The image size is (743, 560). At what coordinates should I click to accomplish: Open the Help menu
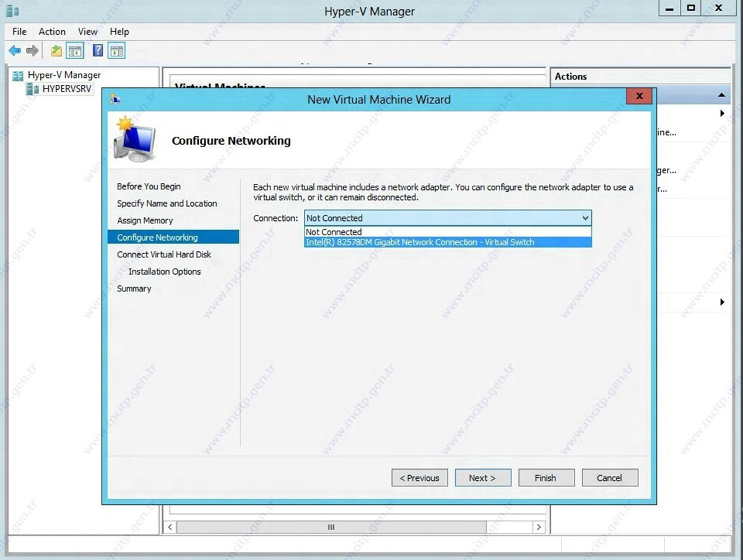pyautogui.click(x=119, y=32)
